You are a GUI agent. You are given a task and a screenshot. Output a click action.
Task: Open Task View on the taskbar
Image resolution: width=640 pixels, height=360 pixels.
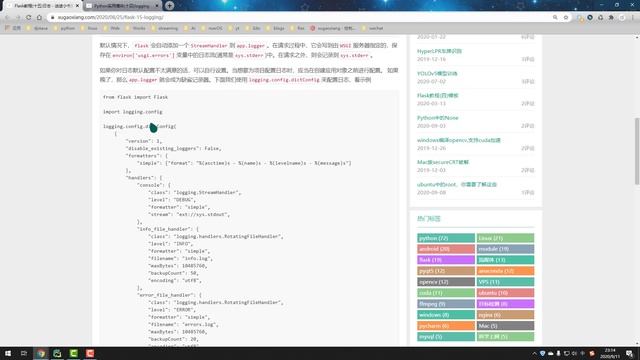coord(24,353)
